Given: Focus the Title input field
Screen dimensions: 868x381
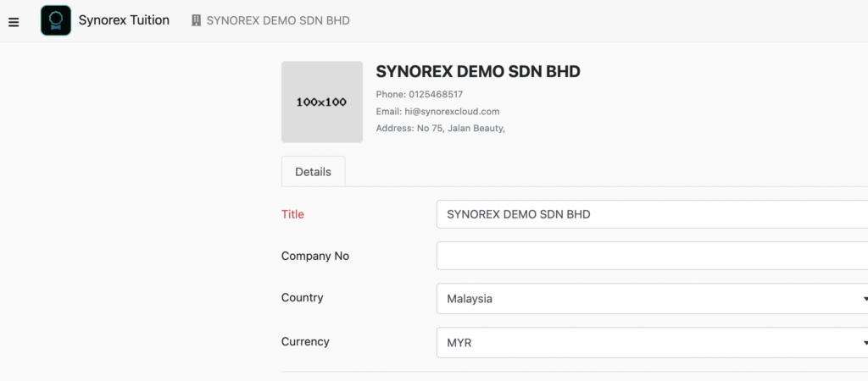Looking at the screenshot, I should 652,214.
